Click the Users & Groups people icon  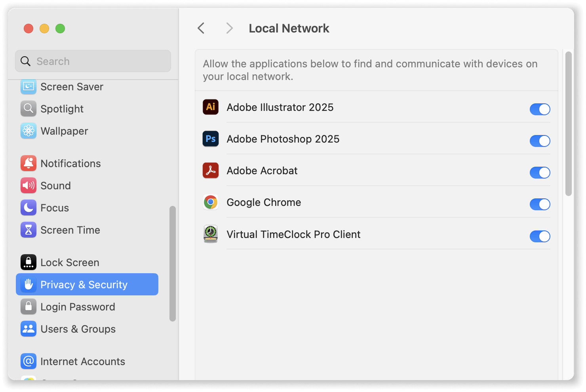[x=29, y=329]
